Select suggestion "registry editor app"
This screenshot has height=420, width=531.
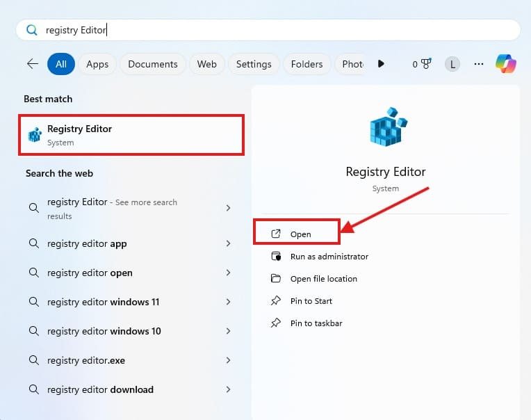[x=131, y=243]
